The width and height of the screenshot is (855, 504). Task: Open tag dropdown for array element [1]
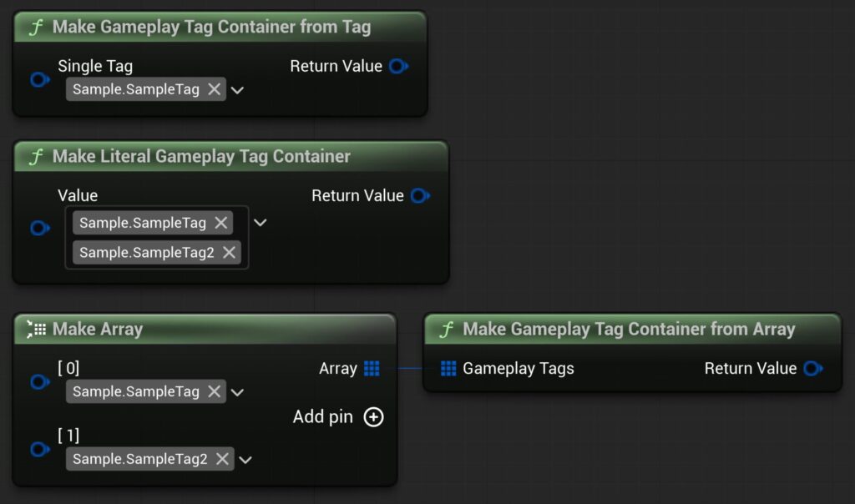[245, 459]
